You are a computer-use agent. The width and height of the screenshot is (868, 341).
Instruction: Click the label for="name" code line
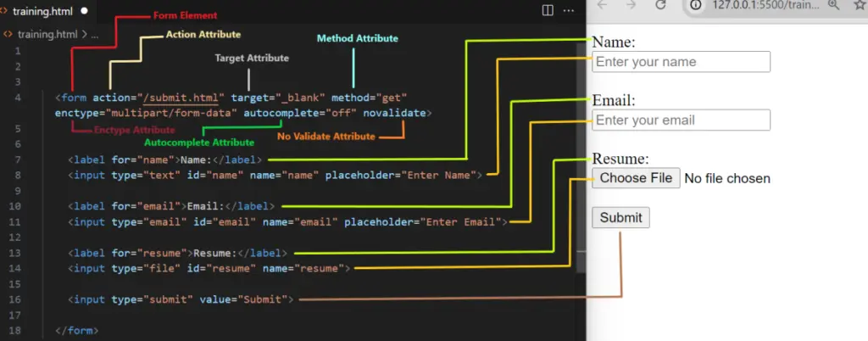click(x=165, y=160)
